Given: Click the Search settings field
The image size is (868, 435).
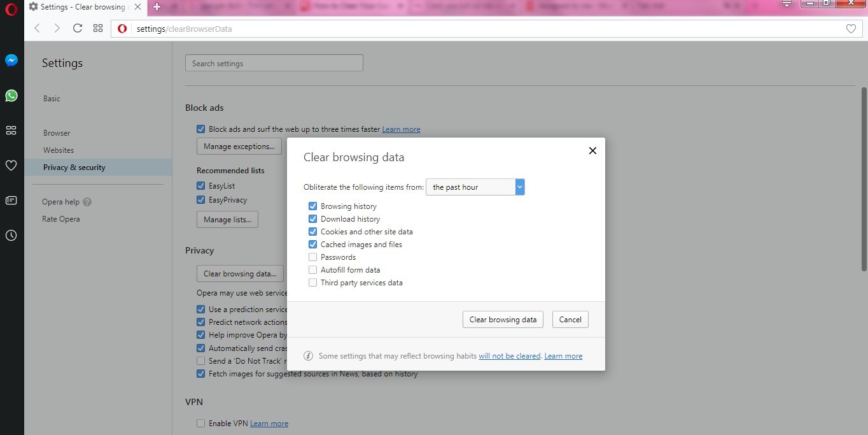Looking at the screenshot, I should point(274,63).
